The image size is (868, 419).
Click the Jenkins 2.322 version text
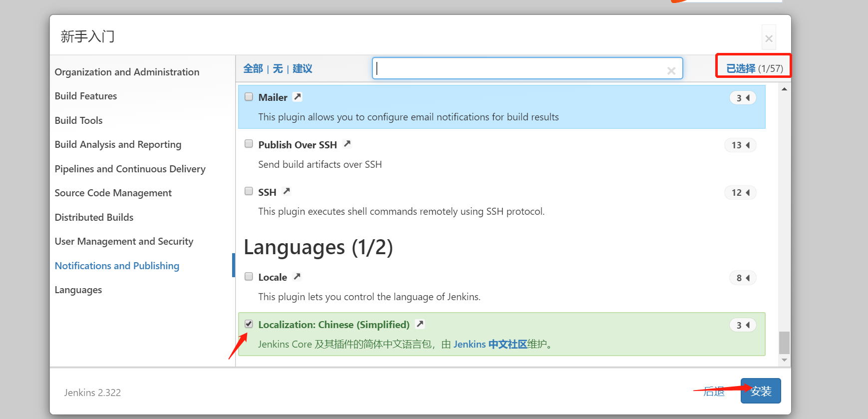(92, 393)
